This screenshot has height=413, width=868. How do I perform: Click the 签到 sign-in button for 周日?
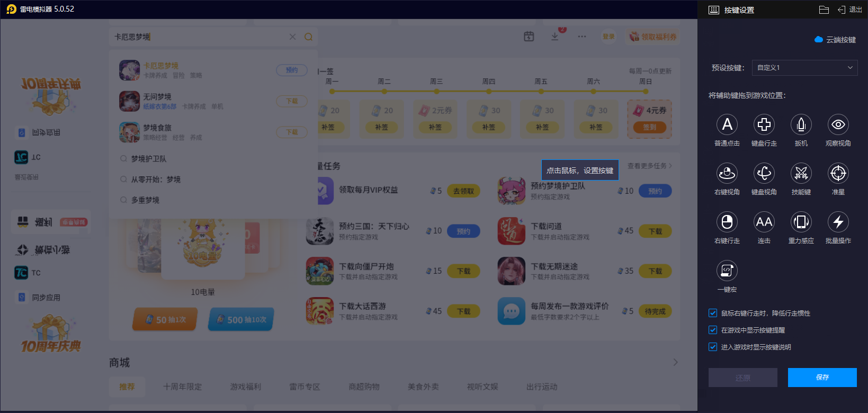tap(649, 127)
